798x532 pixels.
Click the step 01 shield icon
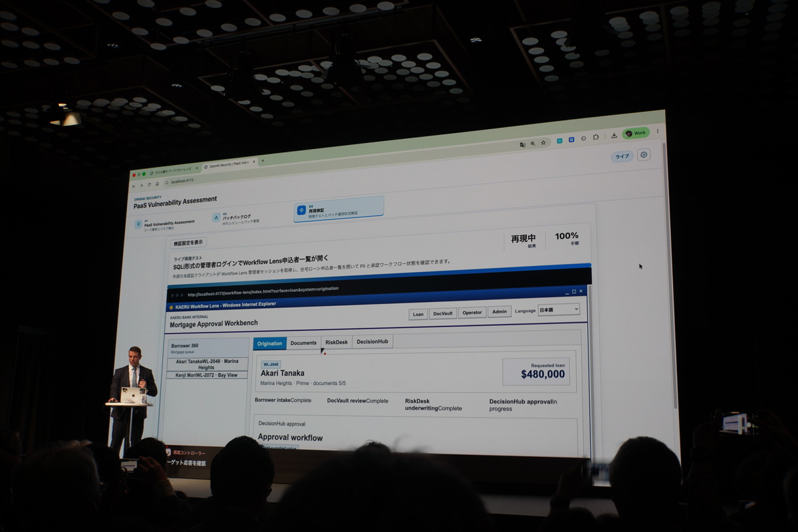pyautogui.click(x=138, y=224)
